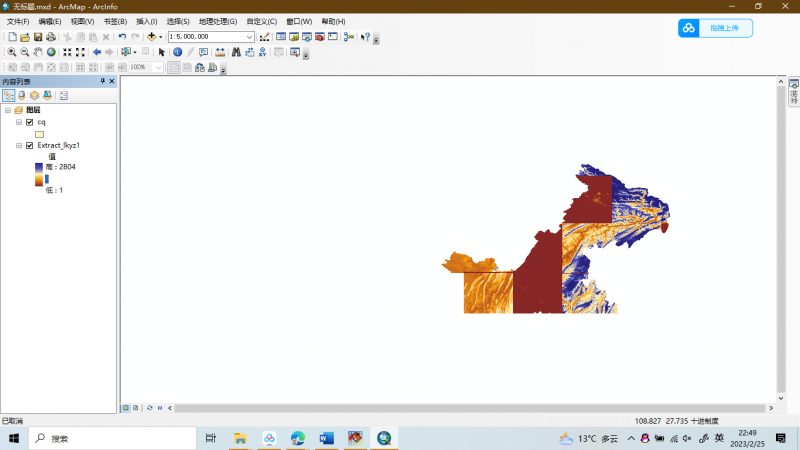Click the Windows taskbar search box

pyautogui.click(x=110, y=438)
